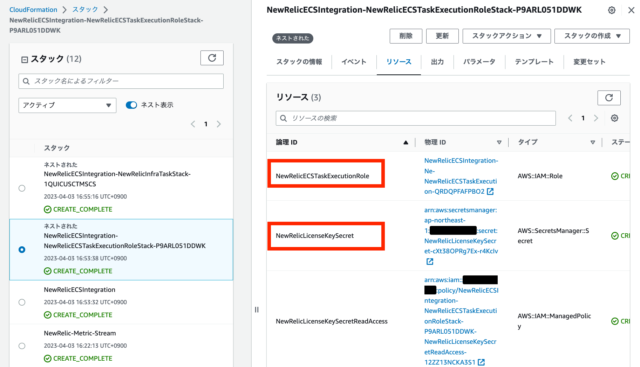Expand the スタックアクション dropdown
This screenshot has height=367, width=640.
coord(506,36)
